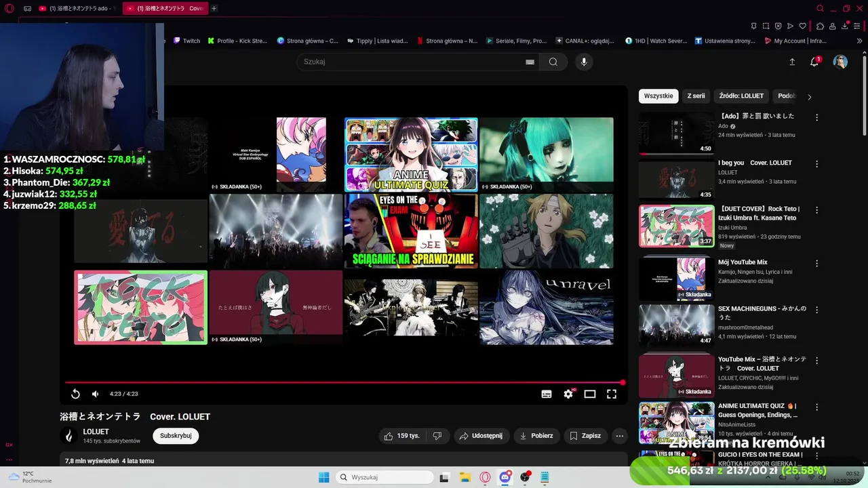Open the ad blocker shield icon
This screenshot has height=488, width=868.
(778, 26)
